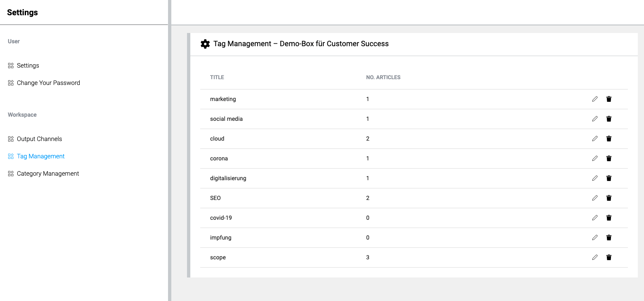Open Category Management

43,174
